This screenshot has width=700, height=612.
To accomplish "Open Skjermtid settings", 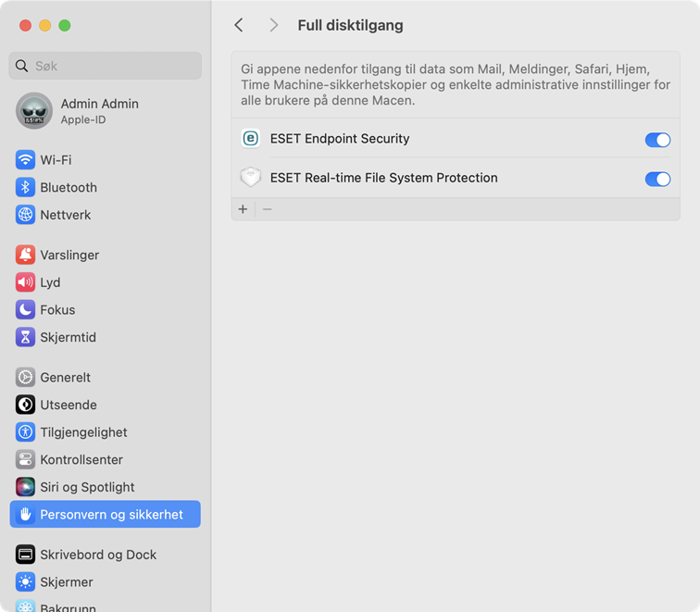I will 68,337.
